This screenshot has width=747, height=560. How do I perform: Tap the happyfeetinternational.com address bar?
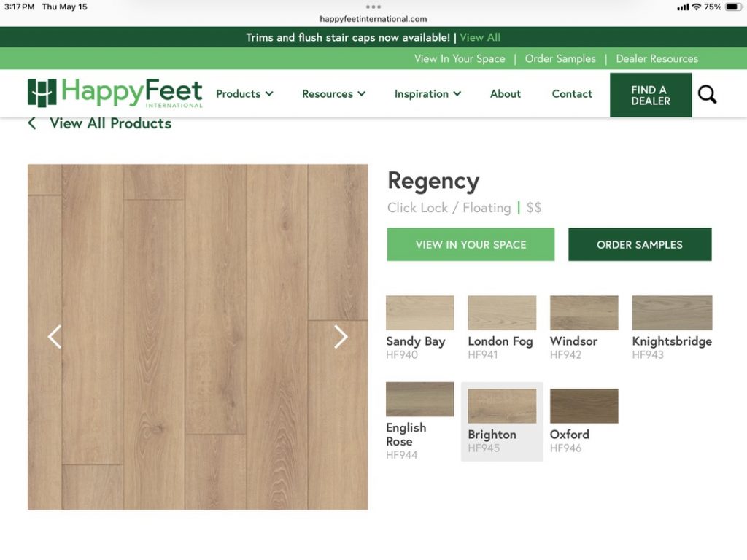click(x=373, y=19)
